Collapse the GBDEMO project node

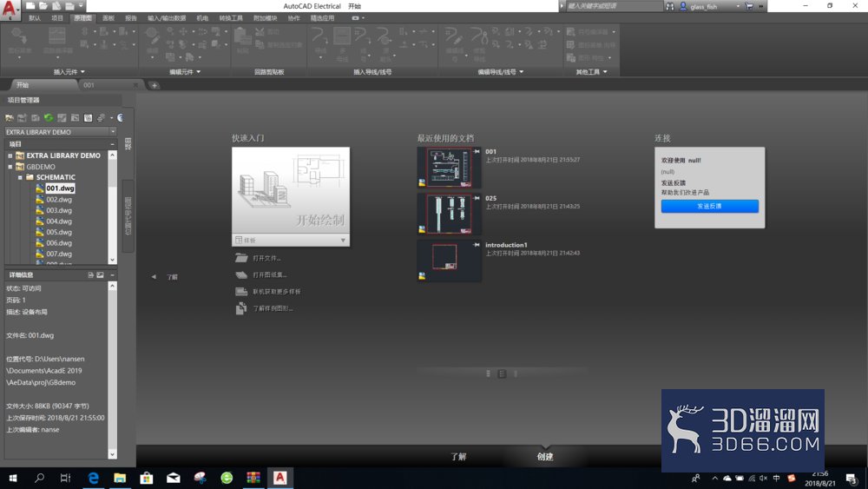[x=10, y=167]
